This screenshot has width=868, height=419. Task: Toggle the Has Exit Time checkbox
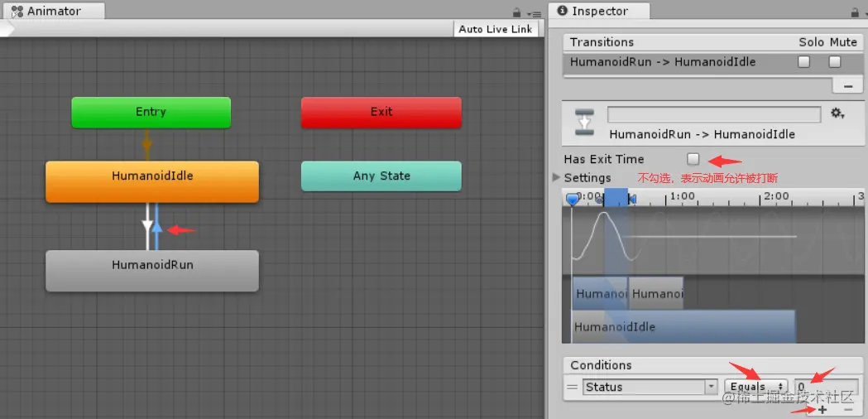click(693, 159)
